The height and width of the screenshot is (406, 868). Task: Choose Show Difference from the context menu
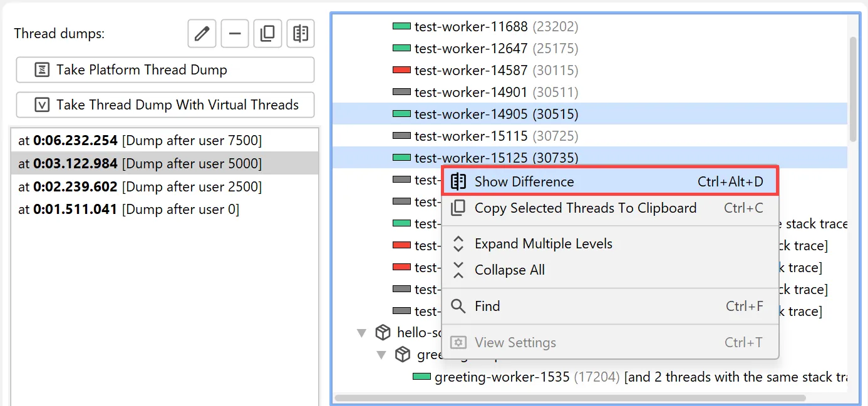(611, 181)
